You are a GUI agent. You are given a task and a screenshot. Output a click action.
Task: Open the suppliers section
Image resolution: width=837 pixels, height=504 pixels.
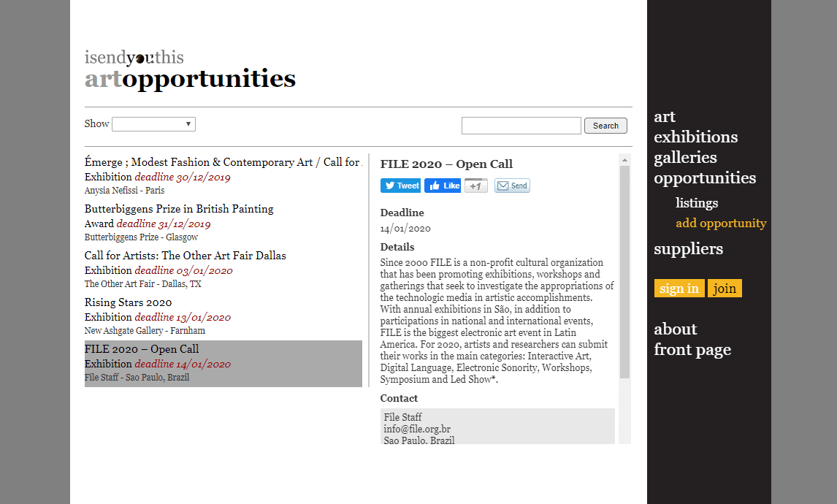688,249
